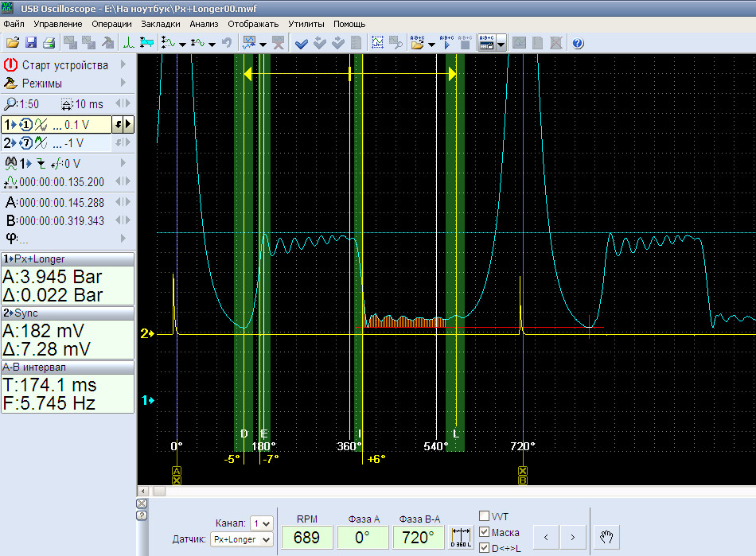This screenshot has width=756, height=556.
Task: Click the next arrow button right of Маска
Action: pos(572,537)
